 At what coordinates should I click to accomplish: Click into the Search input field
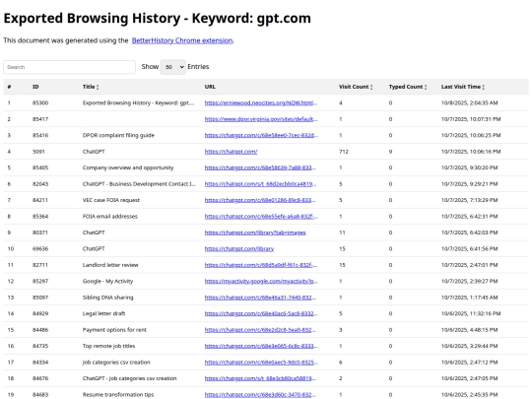pyautogui.click(x=69, y=67)
